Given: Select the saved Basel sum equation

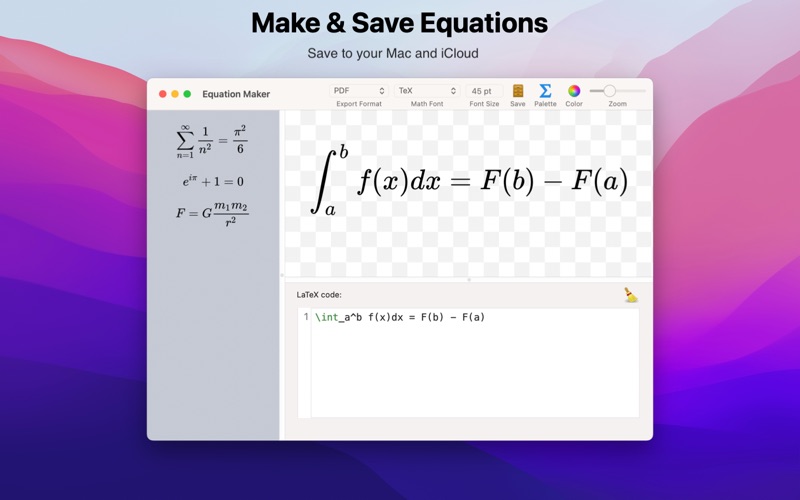Looking at the screenshot, I should pyautogui.click(x=212, y=141).
